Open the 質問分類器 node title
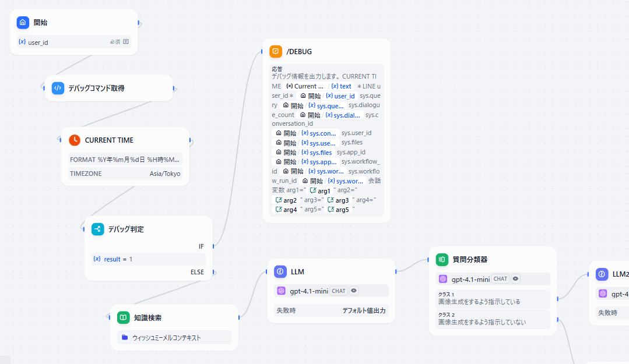629x364 pixels. [470, 260]
